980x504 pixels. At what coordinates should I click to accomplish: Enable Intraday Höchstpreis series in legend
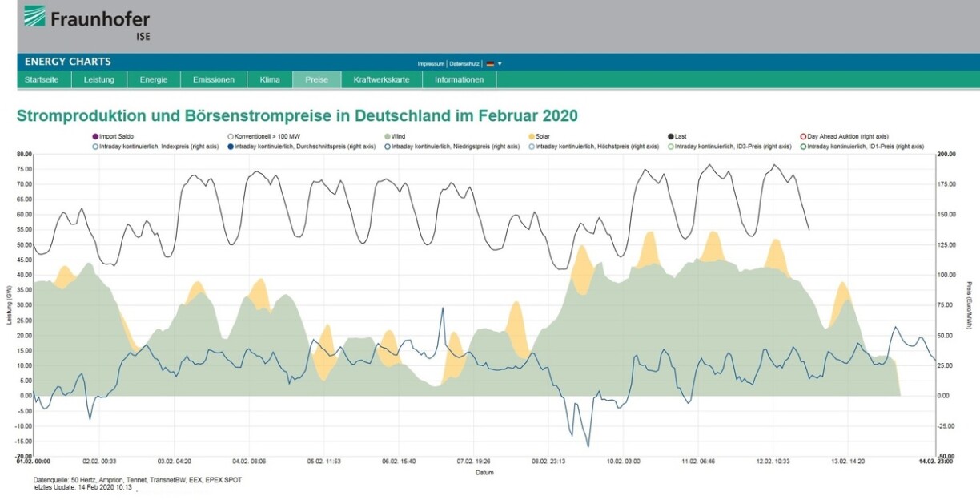(x=532, y=147)
